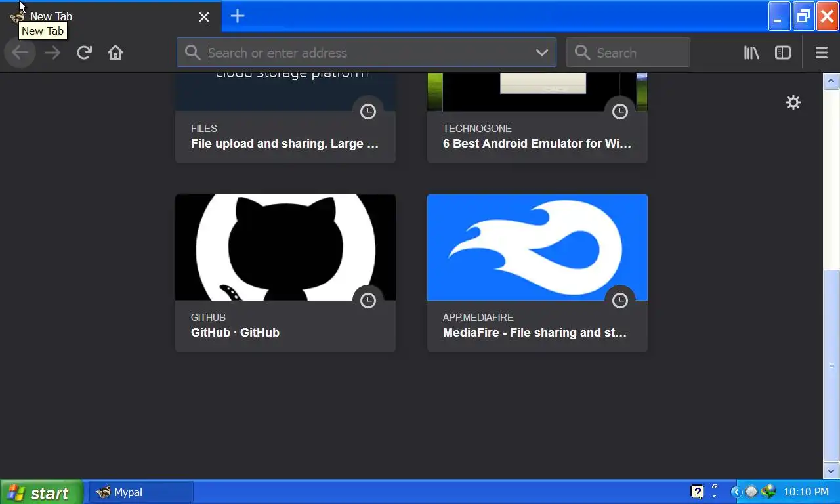Image resolution: width=840 pixels, height=504 pixels.
Task: Click the GitHub · GitHub title
Action: tap(235, 333)
